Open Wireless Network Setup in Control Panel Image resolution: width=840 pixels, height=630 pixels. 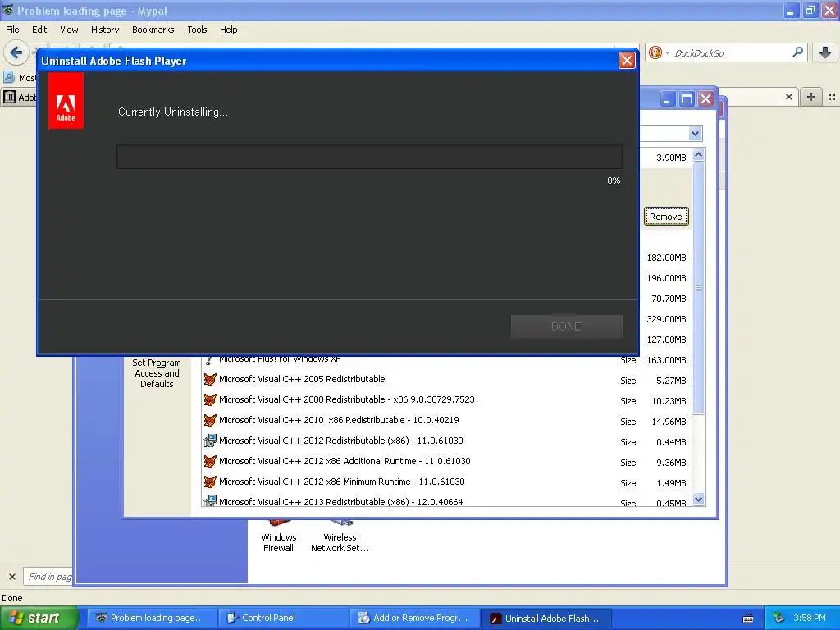340,536
